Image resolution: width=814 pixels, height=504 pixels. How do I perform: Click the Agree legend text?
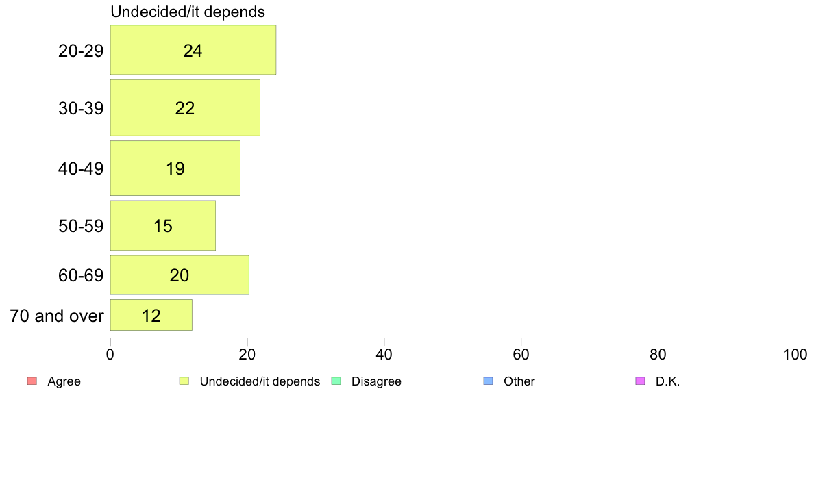64,381
